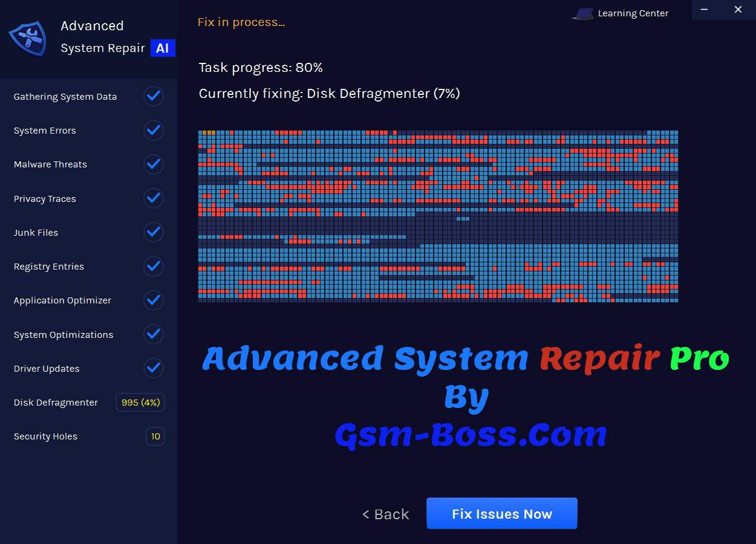The width and height of the screenshot is (756, 544).
Task: Click the 995 (4%) defragmenter badge
Action: tap(140, 403)
